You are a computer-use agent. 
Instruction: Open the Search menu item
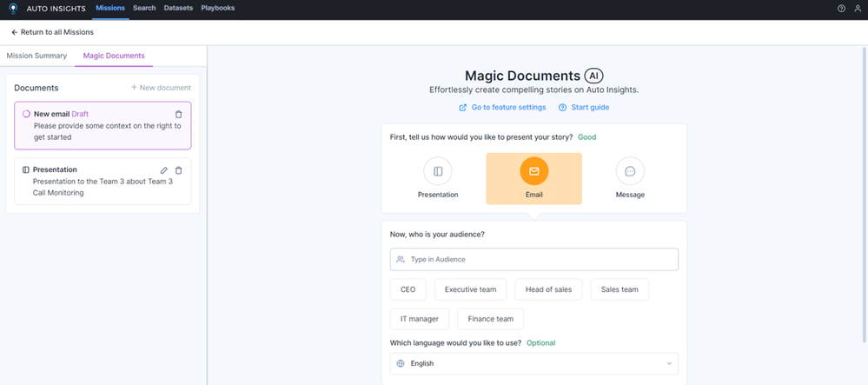coord(144,9)
